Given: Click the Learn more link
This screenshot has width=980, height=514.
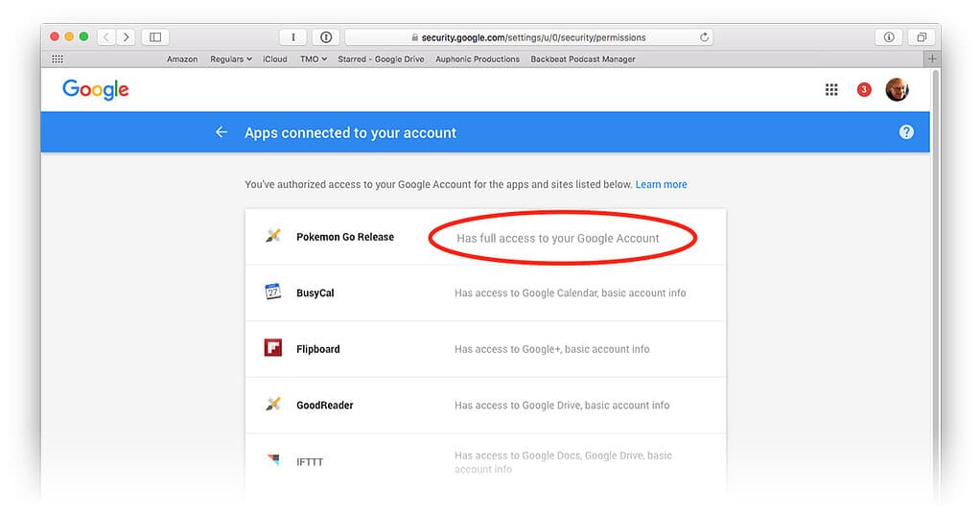Looking at the screenshot, I should [x=662, y=184].
